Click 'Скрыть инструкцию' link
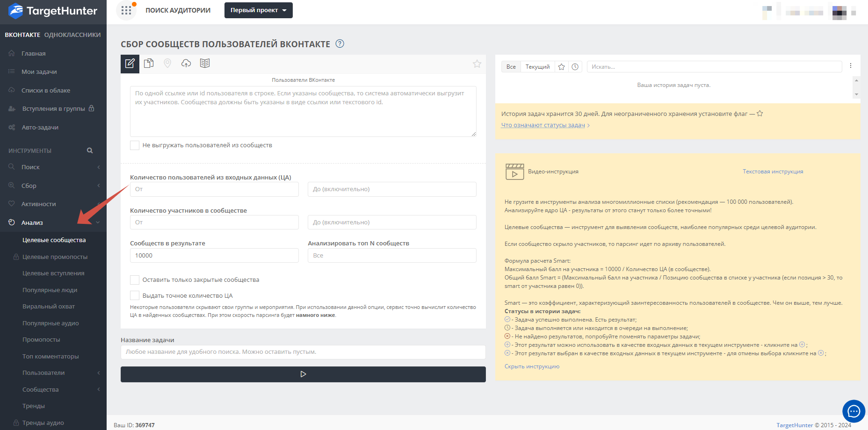This screenshot has width=868, height=430. click(x=532, y=366)
